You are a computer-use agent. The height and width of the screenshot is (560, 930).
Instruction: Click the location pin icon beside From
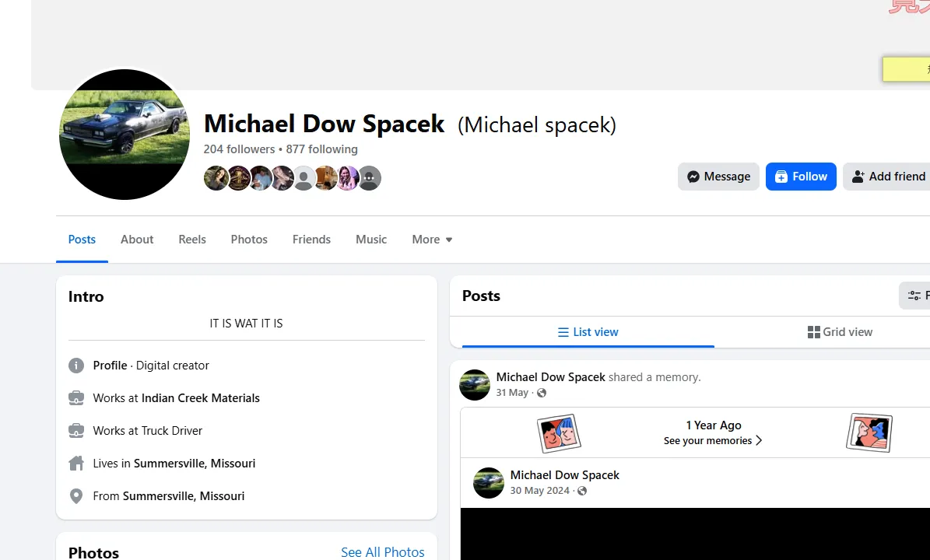click(x=76, y=496)
